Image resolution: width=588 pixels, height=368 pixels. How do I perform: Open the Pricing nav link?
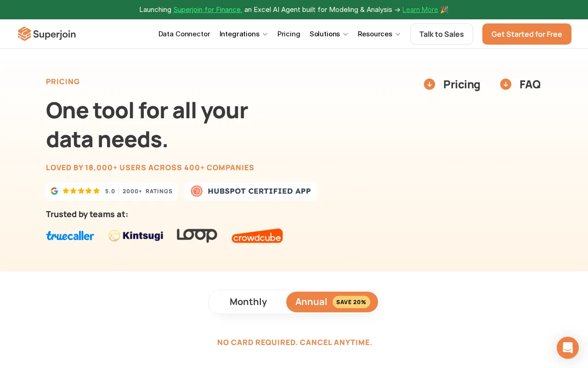(289, 34)
